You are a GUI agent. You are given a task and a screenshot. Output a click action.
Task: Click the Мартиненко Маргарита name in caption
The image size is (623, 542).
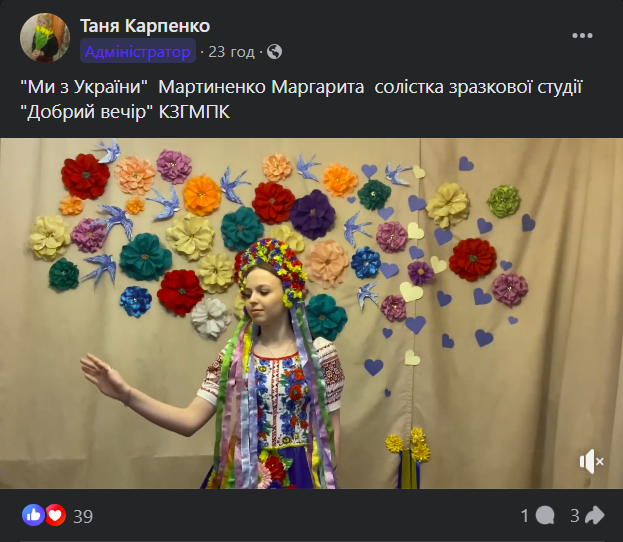tap(261, 87)
